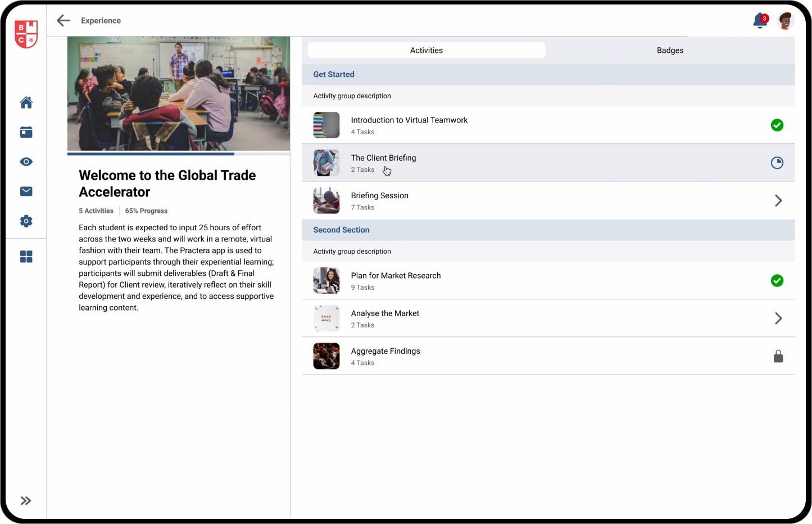Click Plan for Market Research thumbnail
This screenshot has width=812, height=524.
[326, 281]
